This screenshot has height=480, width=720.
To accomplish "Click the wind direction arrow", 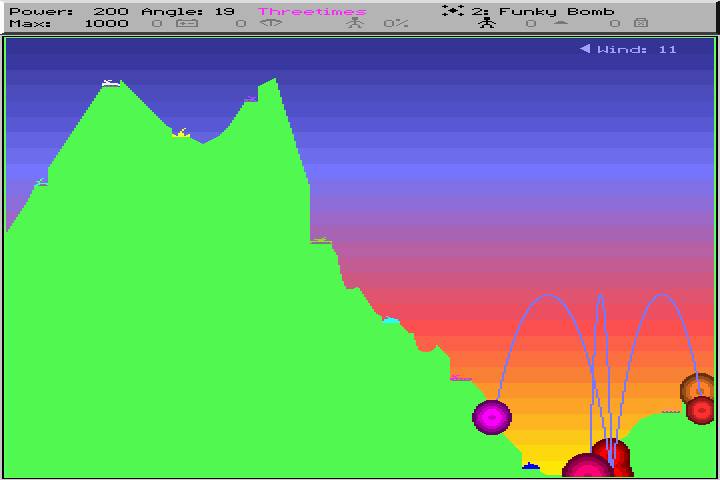I will [x=585, y=48].
